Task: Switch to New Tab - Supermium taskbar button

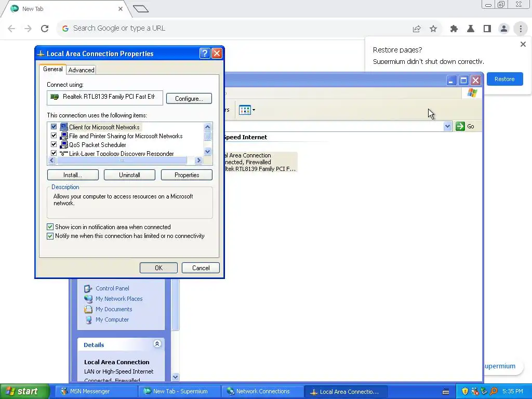Action: click(x=180, y=392)
